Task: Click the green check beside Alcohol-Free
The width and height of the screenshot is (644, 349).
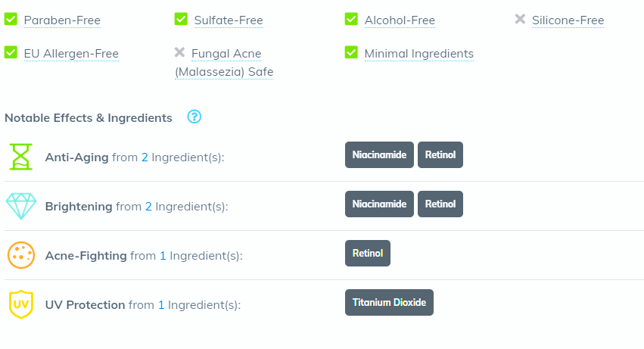Action: click(x=351, y=19)
